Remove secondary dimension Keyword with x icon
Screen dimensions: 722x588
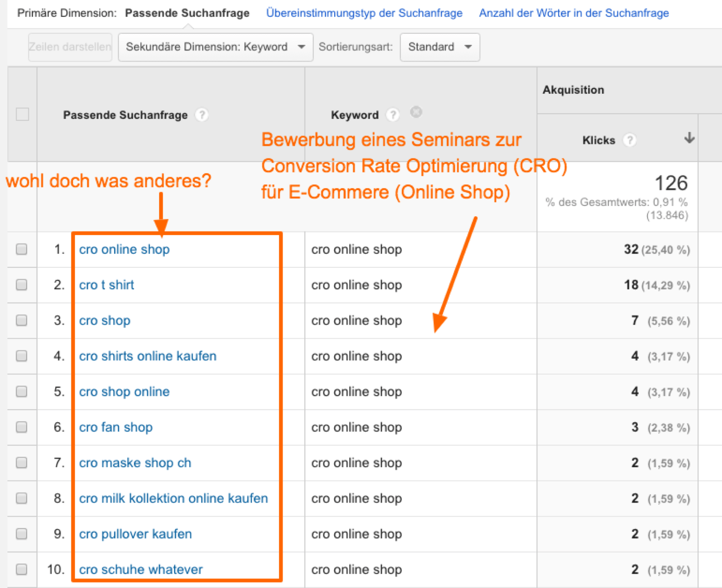[416, 112]
